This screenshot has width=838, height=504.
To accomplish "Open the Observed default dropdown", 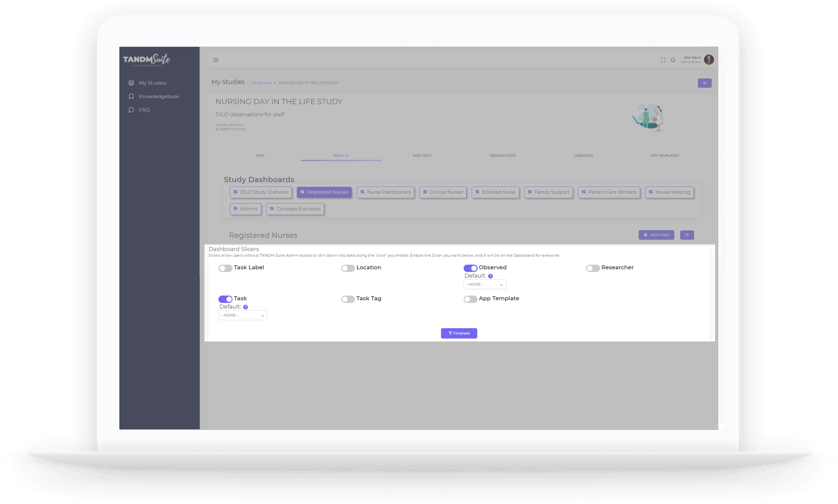I will point(485,284).
